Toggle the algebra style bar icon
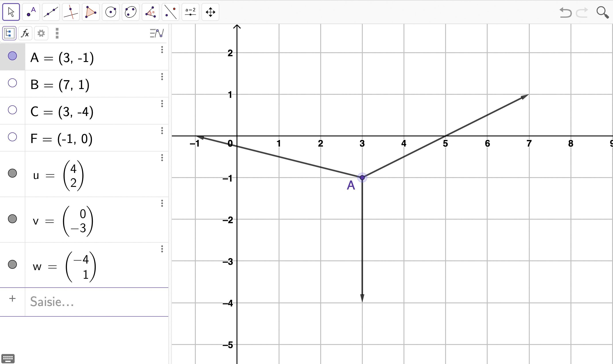 [157, 33]
